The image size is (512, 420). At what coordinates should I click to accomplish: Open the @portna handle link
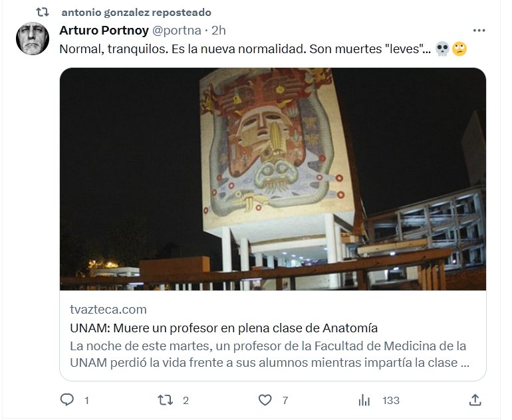pyautogui.click(x=176, y=31)
